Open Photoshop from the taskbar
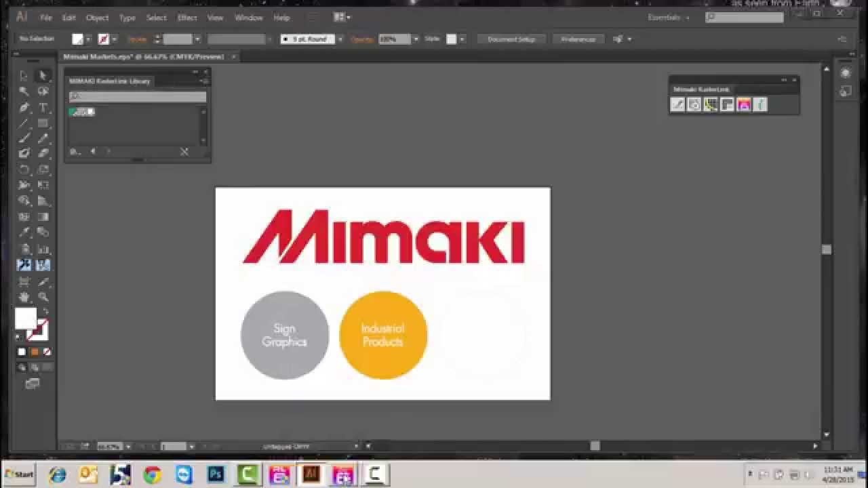Viewport: 868px width, 488px height. (x=216, y=474)
